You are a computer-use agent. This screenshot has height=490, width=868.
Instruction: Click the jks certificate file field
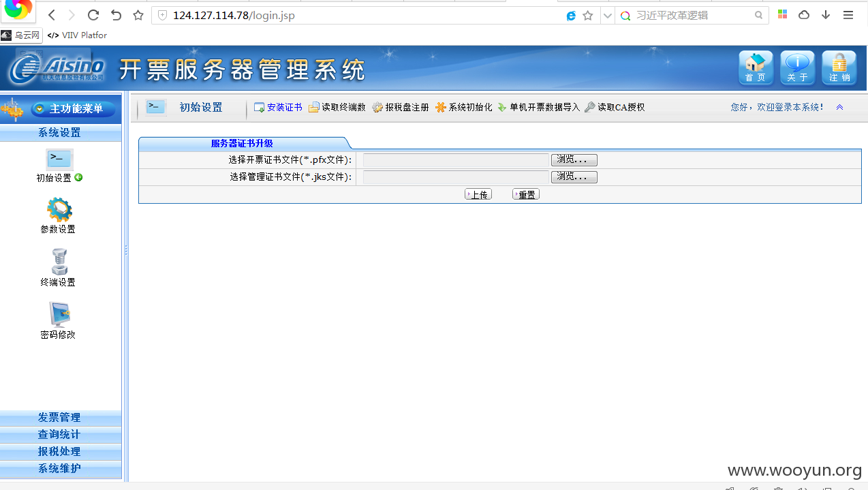click(x=456, y=177)
